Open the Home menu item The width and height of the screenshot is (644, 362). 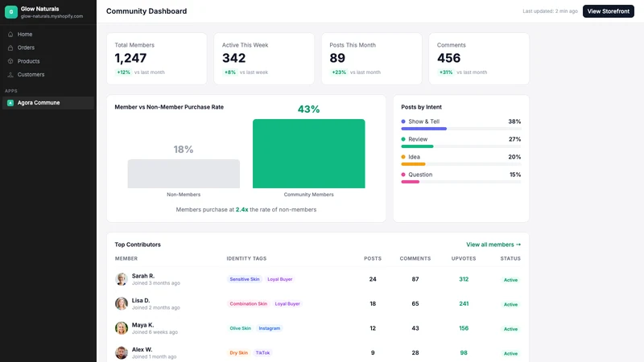click(x=48, y=35)
